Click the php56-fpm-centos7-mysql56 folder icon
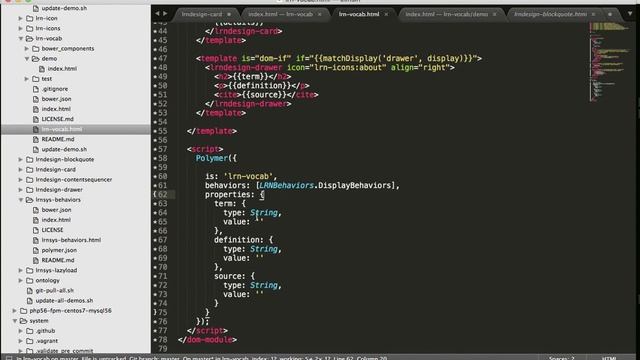This screenshot has height=360, width=640. coord(24,311)
